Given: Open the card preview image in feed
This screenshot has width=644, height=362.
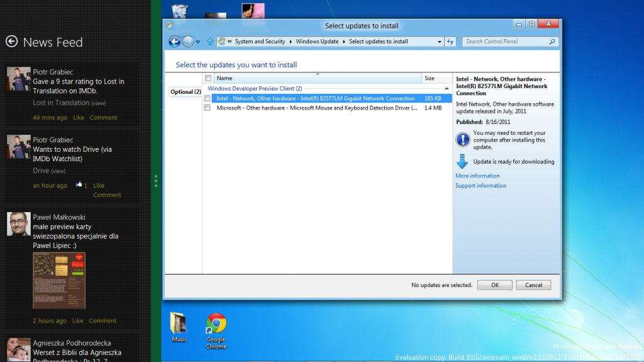Looking at the screenshot, I should pos(59,280).
